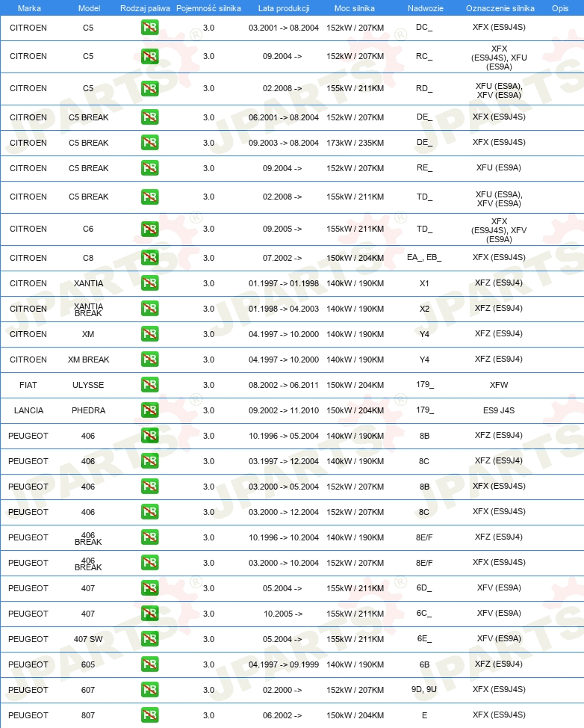Click the body code EA_, EB_
Viewport: 584px width, 728px height.
pos(424,257)
